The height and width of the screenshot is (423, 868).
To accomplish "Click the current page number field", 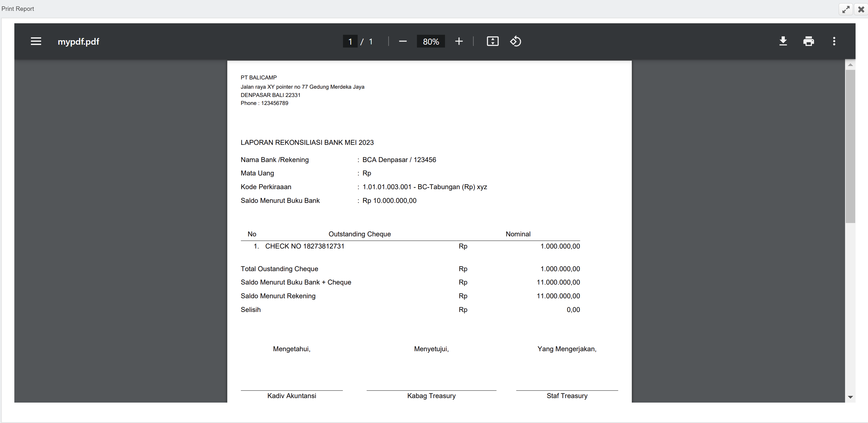I will [x=350, y=41].
